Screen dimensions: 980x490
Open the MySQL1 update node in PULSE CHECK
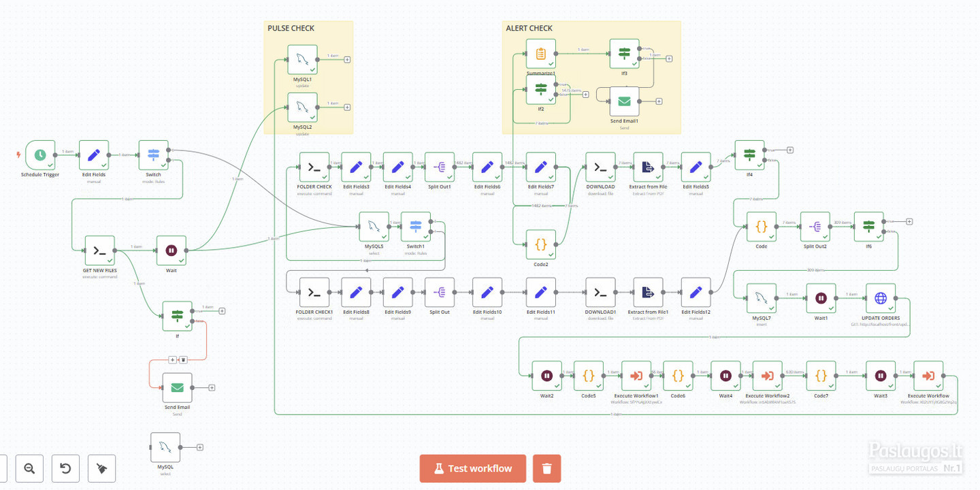click(x=302, y=60)
